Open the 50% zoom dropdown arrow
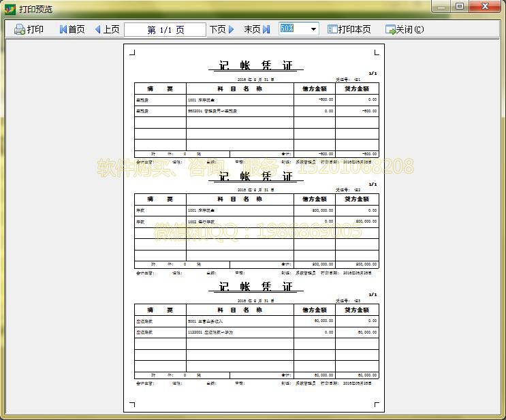 point(313,29)
